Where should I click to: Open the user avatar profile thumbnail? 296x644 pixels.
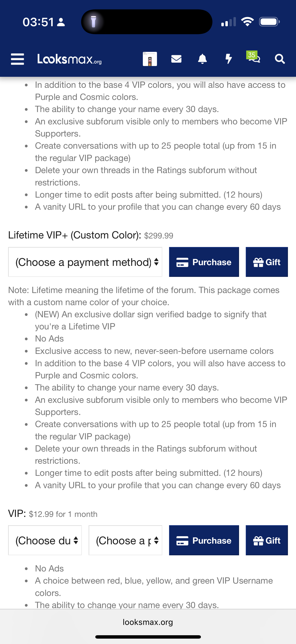150,59
